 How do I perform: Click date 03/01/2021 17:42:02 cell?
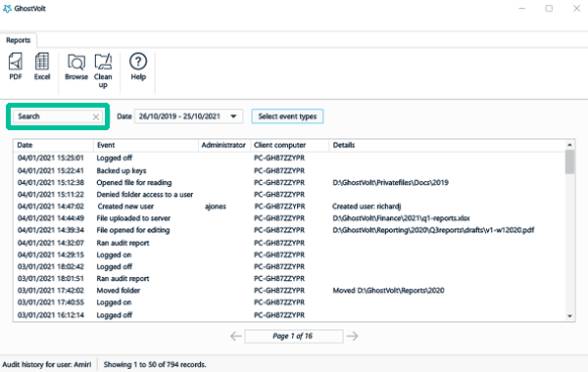51,291
